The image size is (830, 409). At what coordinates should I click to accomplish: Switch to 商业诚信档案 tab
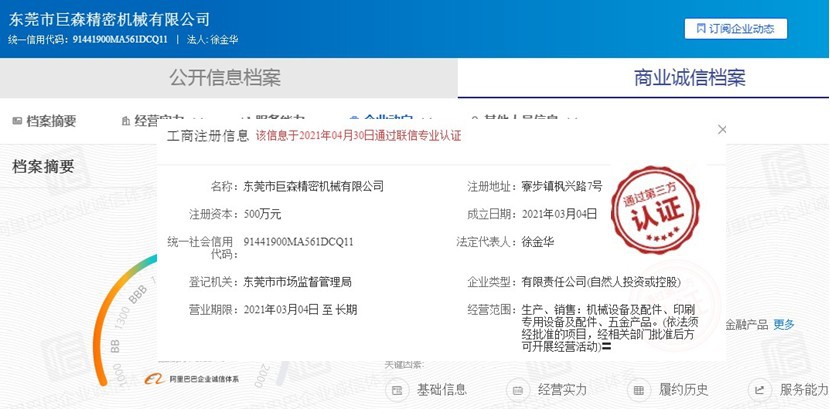tap(690, 78)
